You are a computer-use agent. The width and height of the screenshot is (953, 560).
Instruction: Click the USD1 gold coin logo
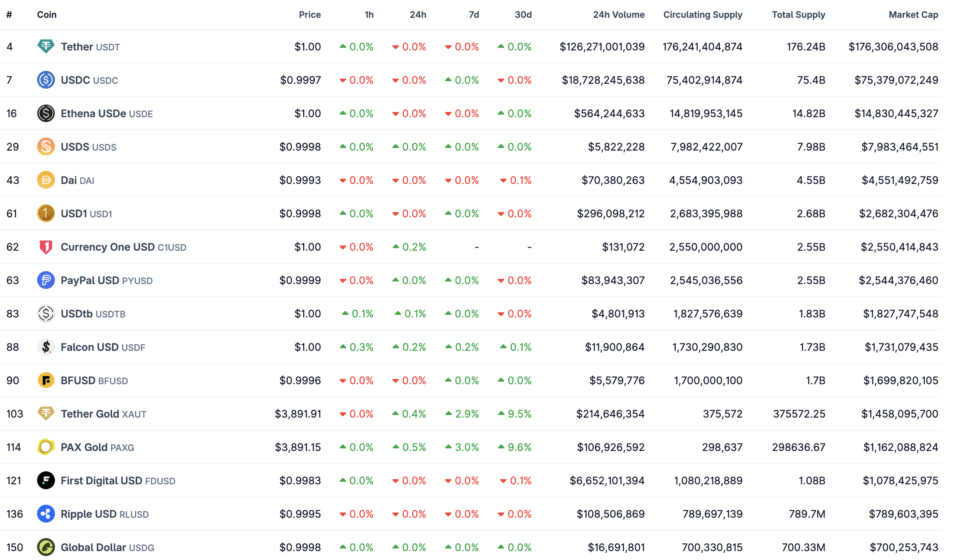[x=45, y=214]
